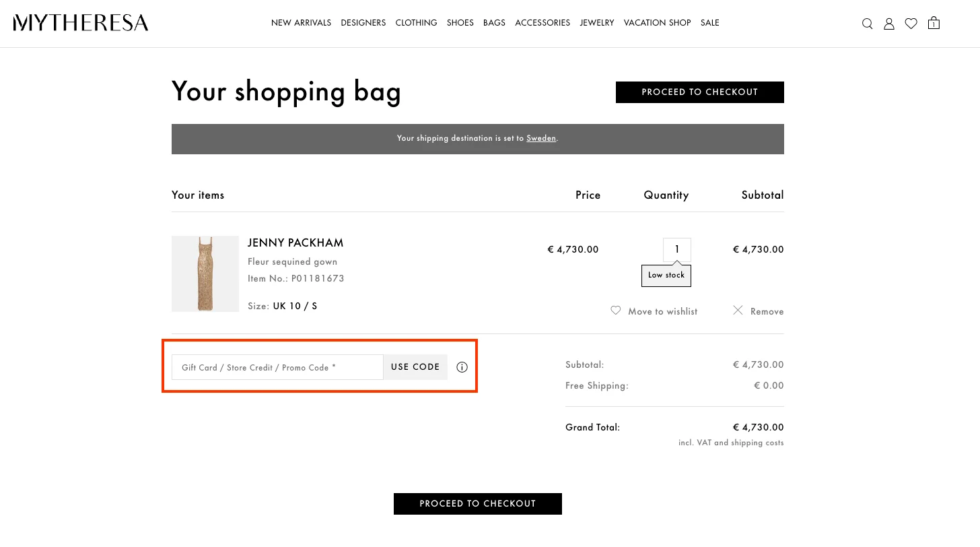Open the Sale menu
This screenshot has width=980, height=547.
[710, 23]
